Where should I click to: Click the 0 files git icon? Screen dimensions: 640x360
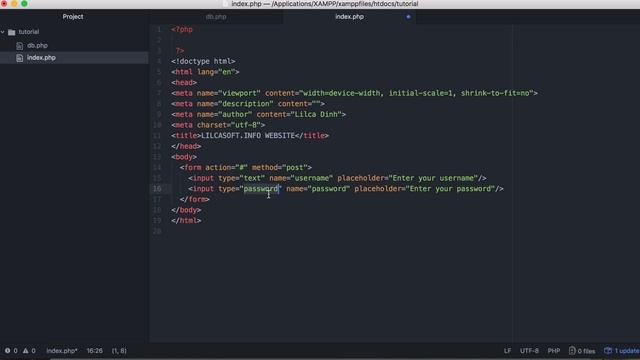(572, 351)
